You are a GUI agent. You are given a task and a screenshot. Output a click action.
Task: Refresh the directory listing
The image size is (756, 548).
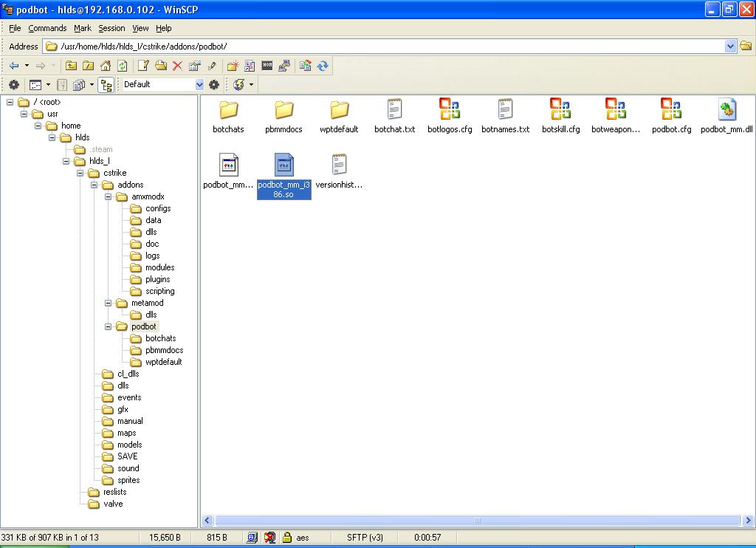tap(123, 66)
